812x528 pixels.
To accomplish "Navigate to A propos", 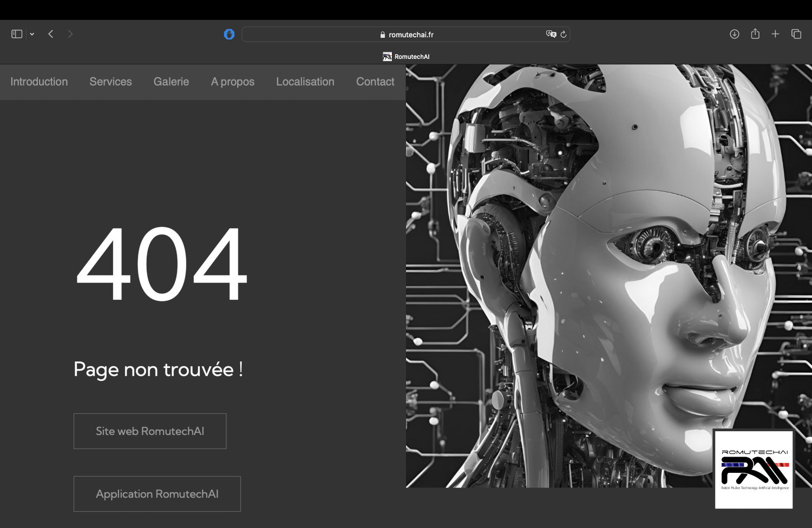I will click(x=232, y=82).
